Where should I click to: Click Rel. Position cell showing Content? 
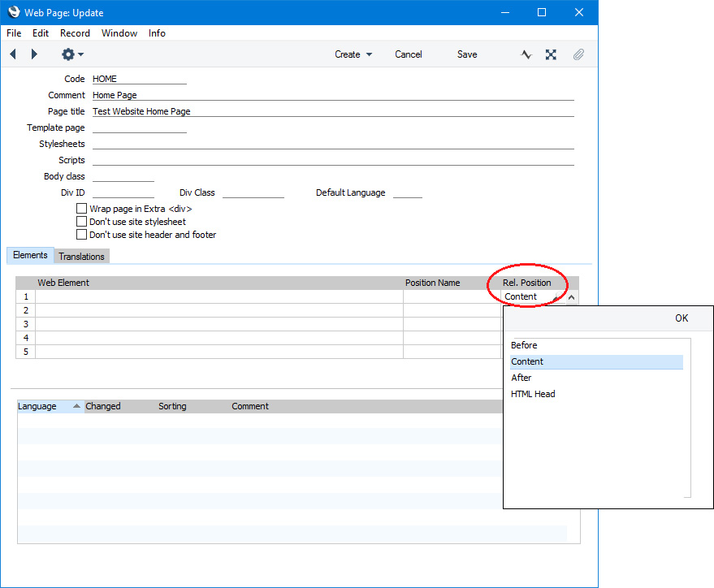(x=533, y=296)
